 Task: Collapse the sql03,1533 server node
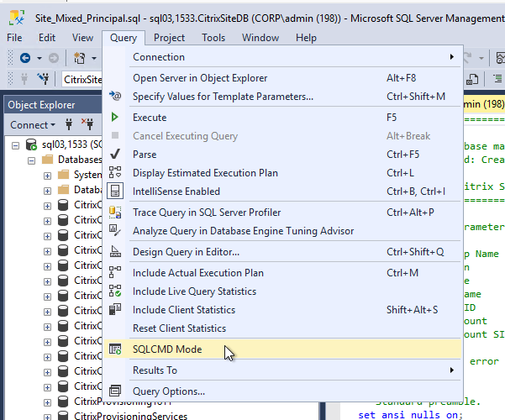coord(15,145)
